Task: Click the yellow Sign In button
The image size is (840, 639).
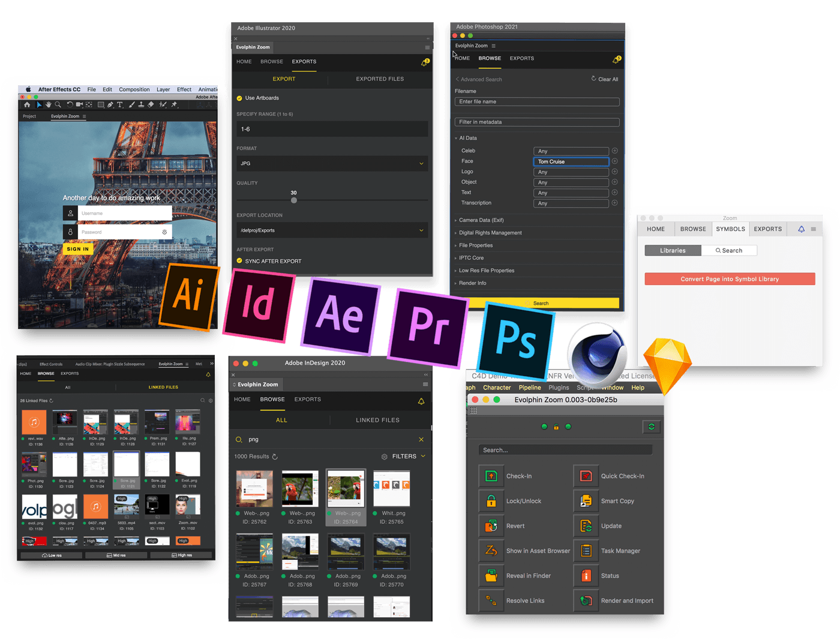Action: pos(78,249)
